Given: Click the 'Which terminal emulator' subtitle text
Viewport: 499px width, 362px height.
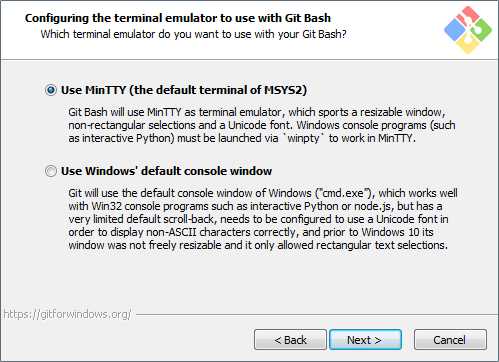Looking at the screenshot, I should (x=193, y=34).
